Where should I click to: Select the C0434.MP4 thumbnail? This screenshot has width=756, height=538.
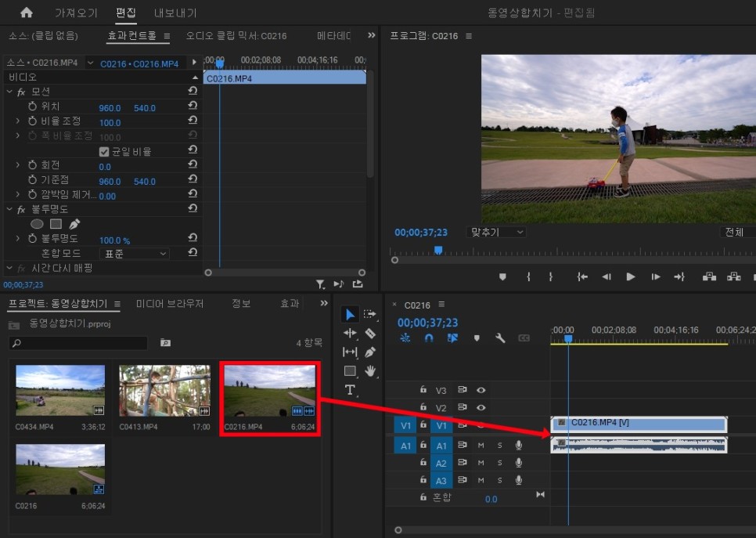coord(60,390)
